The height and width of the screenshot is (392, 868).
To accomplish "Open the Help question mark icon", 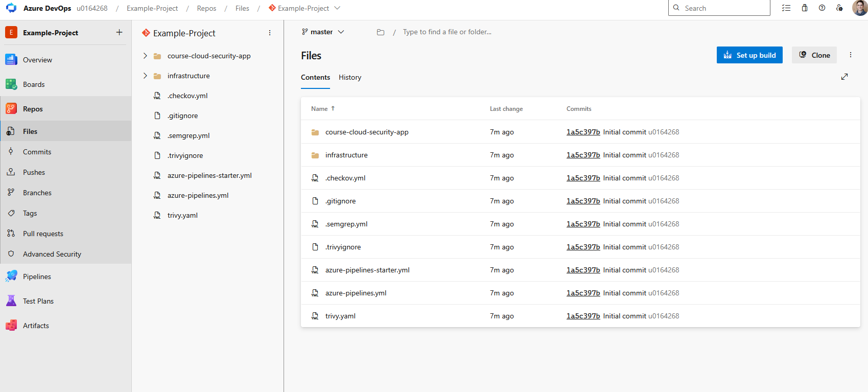I will point(822,8).
